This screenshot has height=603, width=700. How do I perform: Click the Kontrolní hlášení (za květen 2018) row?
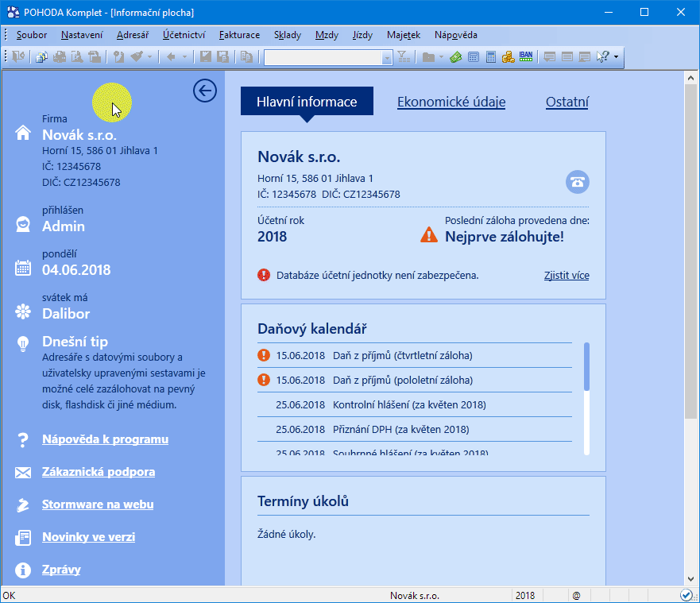pos(415,405)
